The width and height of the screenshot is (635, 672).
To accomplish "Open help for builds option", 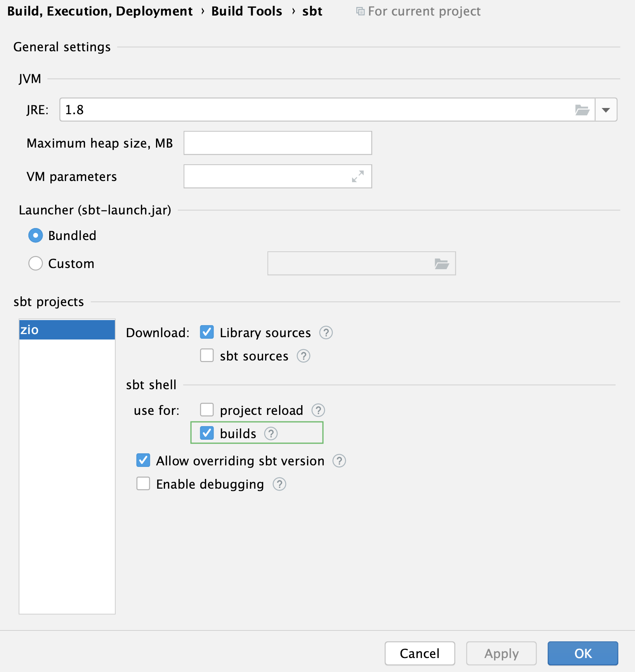I will click(271, 433).
